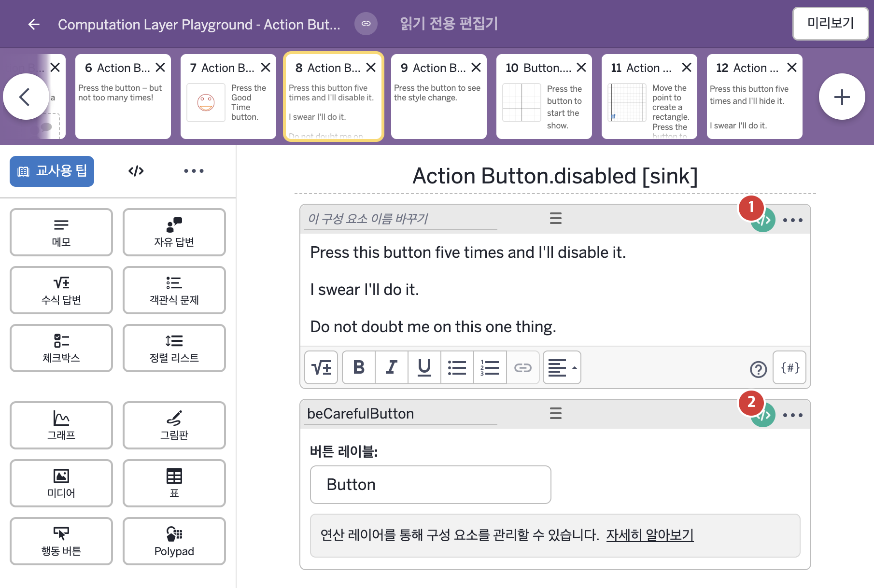The height and width of the screenshot is (588, 874).
Task: Edit the Action Button.disabled [sink] screen title
Action: 555,176
